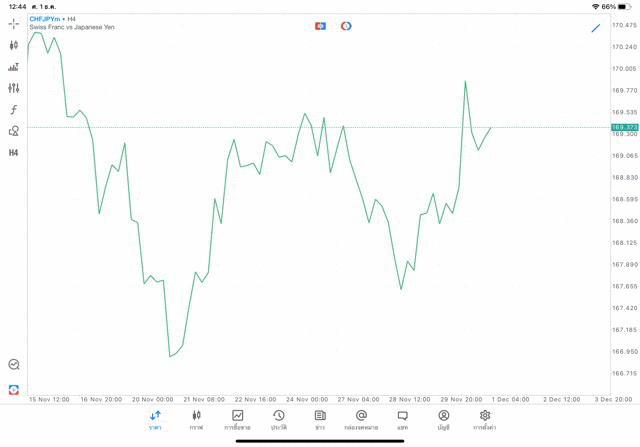Open the CHFJPYm symbol selector
This screenshot has width=640, height=447.
tap(44, 19)
